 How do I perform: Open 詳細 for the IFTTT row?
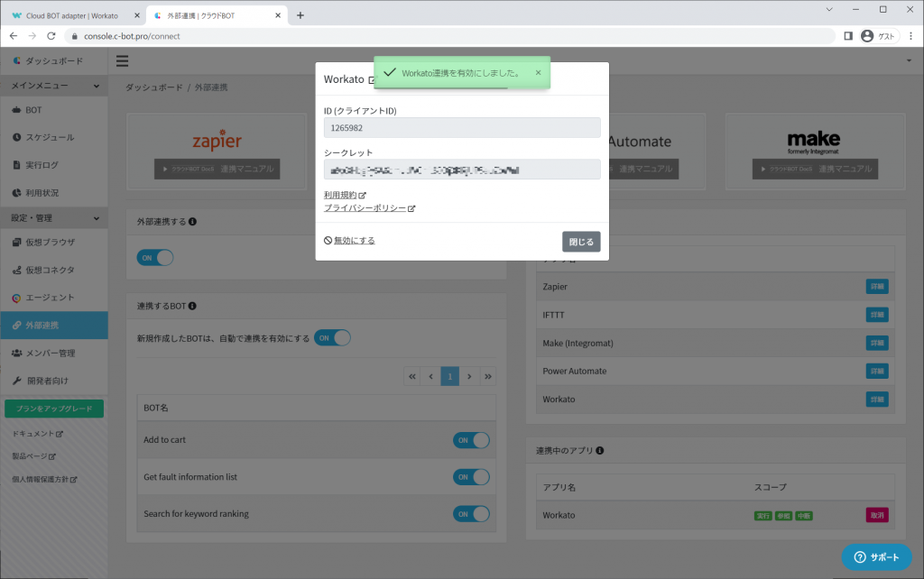(877, 315)
